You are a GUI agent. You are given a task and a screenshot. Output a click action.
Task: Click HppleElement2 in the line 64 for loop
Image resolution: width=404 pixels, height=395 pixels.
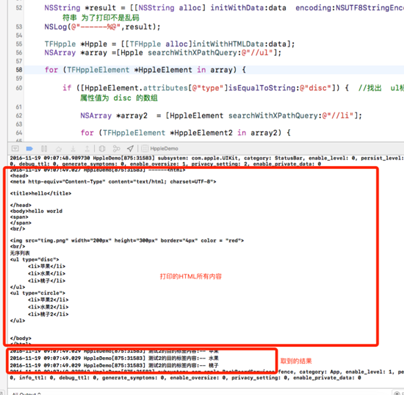pyautogui.click(x=203, y=133)
